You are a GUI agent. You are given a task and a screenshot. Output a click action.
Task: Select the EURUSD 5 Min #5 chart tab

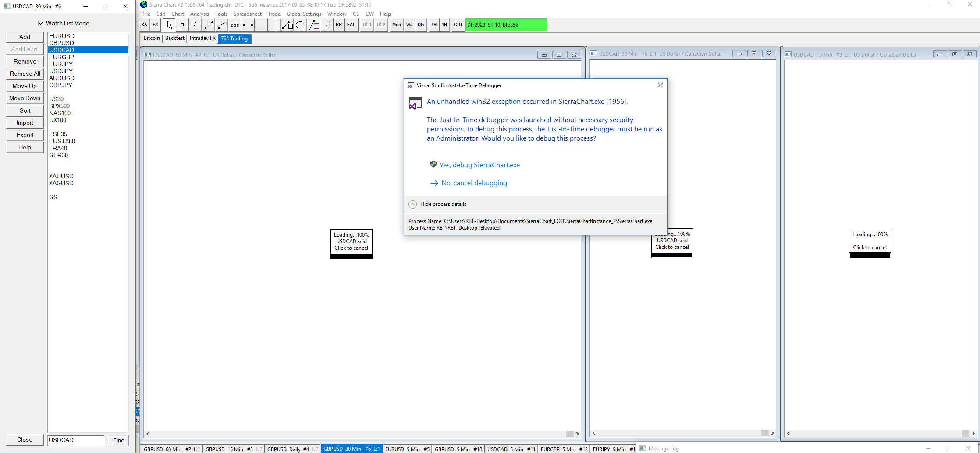407,449
